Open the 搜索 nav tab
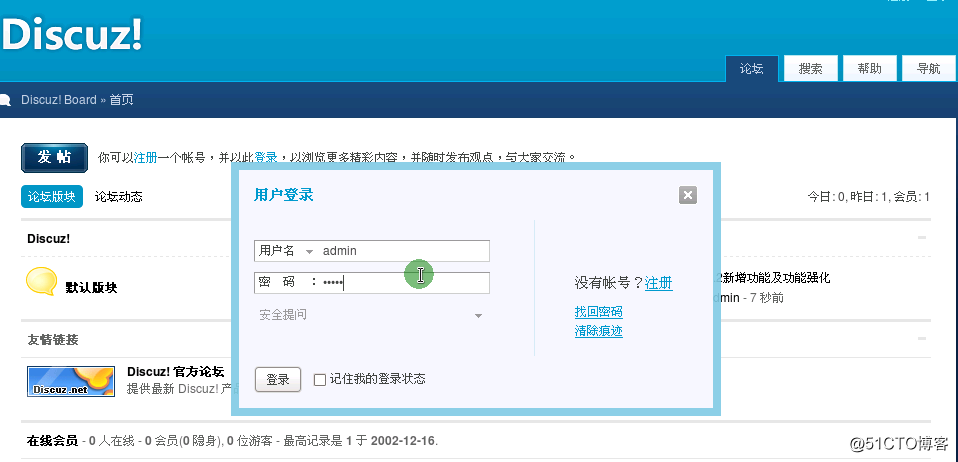958x462 pixels. 810,68
